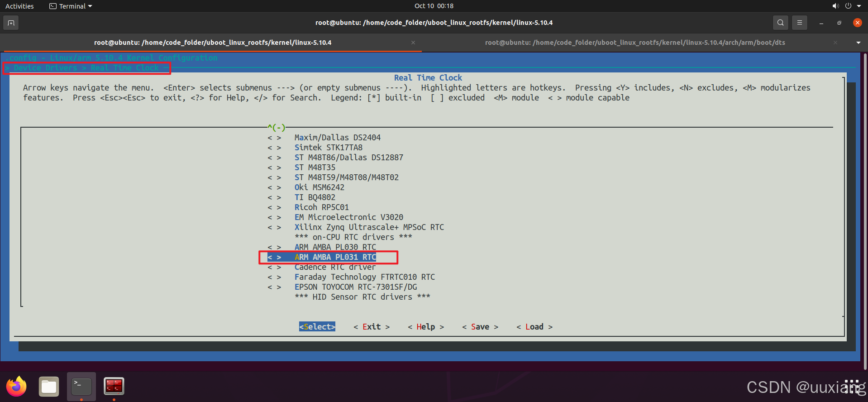Open the Files app in the dock
Screen dimensions: 868x402
click(x=49, y=387)
